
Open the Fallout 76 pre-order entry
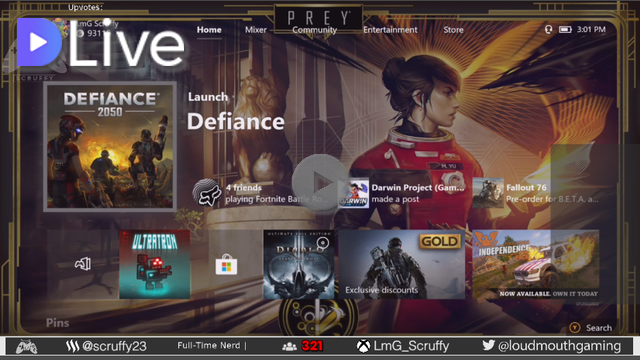click(536, 193)
